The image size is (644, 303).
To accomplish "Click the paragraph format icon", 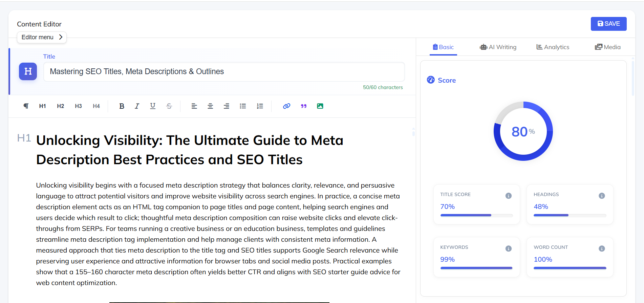I will 26,106.
